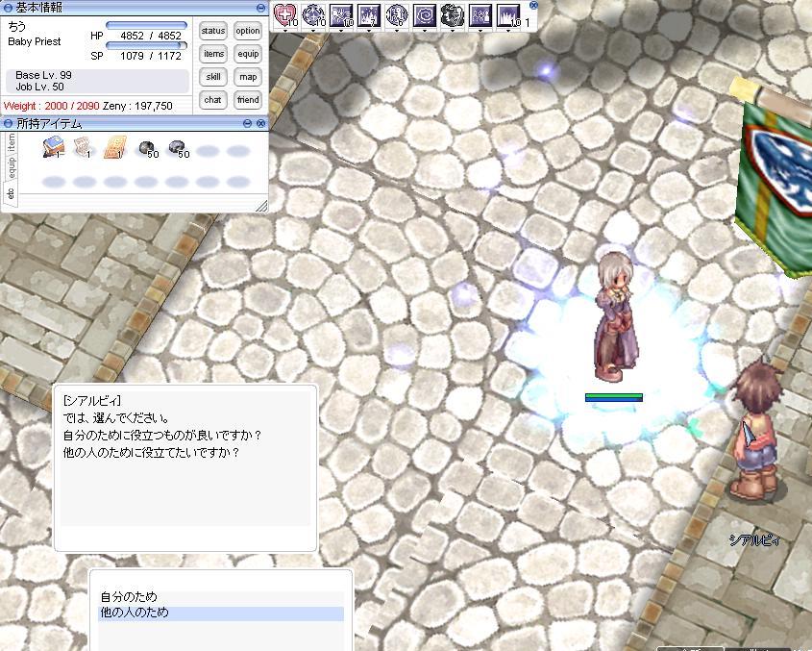
Task: Click the 'Weight : 2000 / 2090' text
Action: [51, 106]
